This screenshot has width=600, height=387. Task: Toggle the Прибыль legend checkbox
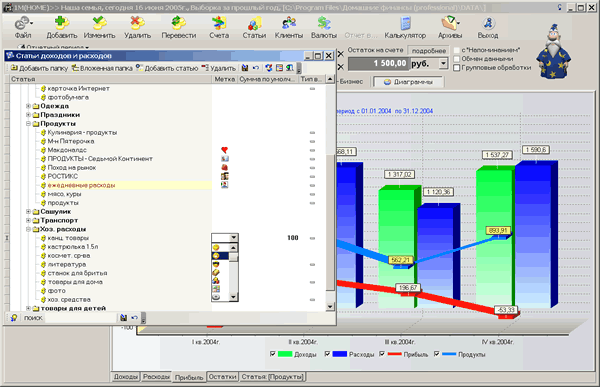pyautogui.click(x=382, y=354)
